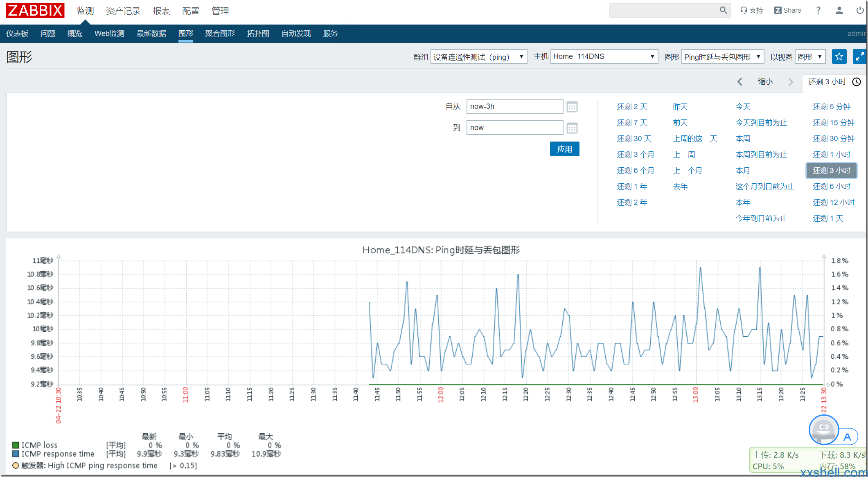
Task: Switch to 服务 submenu
Action: pos(330,34)
